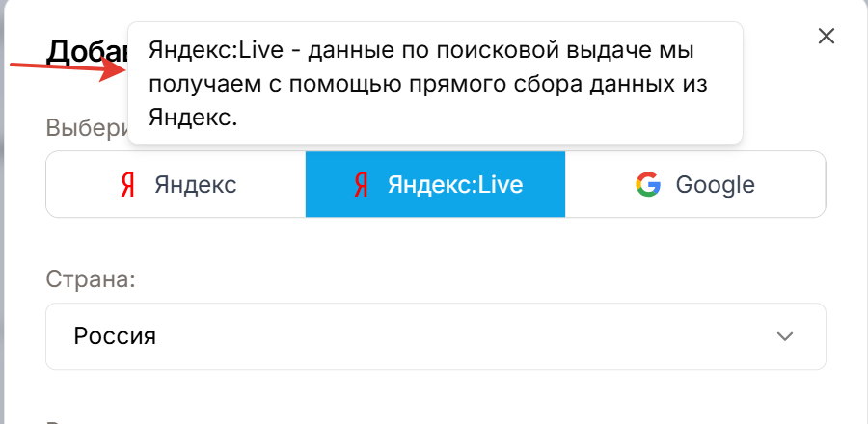Click the red arrow annotation head
Image resolution: width=868 pixels, height=424 pixels.
click(113, 69)
